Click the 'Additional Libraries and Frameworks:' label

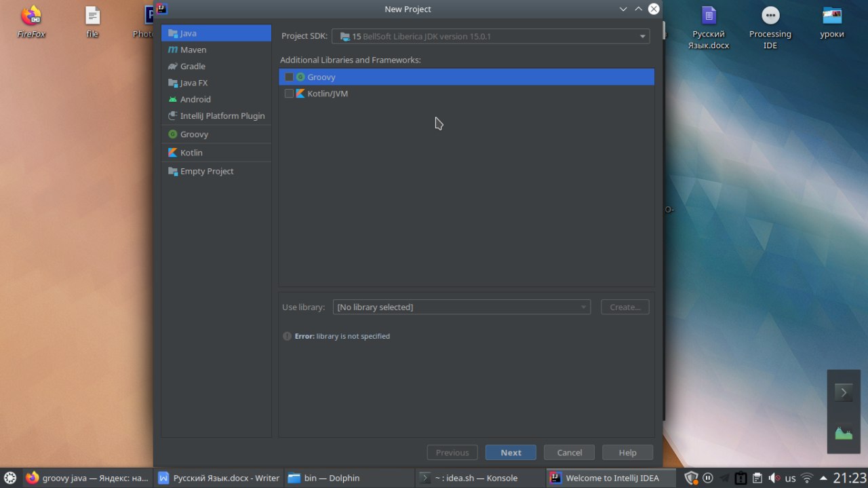tap(351, 60)
